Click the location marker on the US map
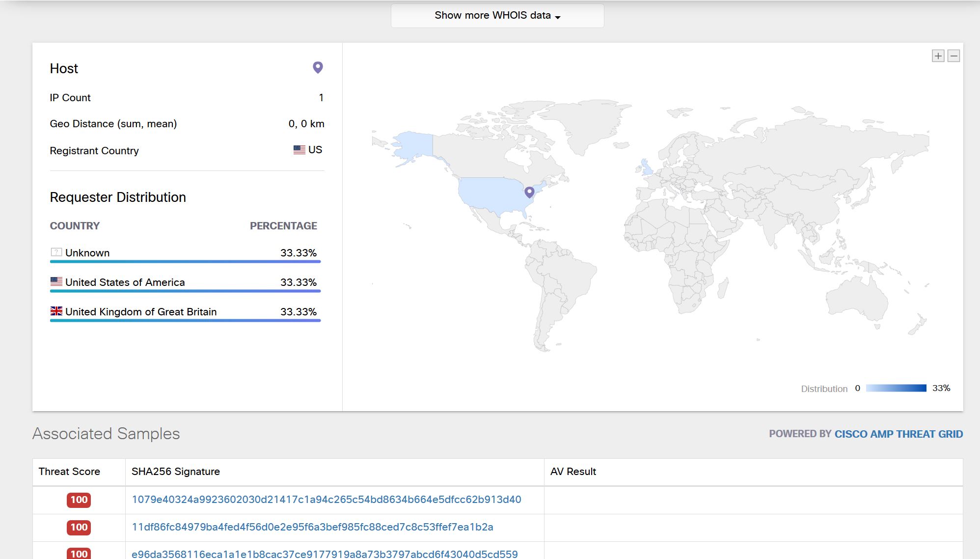This screenshot has width=980, height=559. (529, 192)
